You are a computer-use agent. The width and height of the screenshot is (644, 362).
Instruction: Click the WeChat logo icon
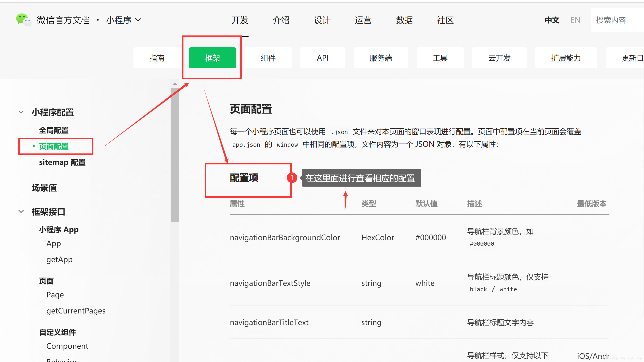pos(24,20)
